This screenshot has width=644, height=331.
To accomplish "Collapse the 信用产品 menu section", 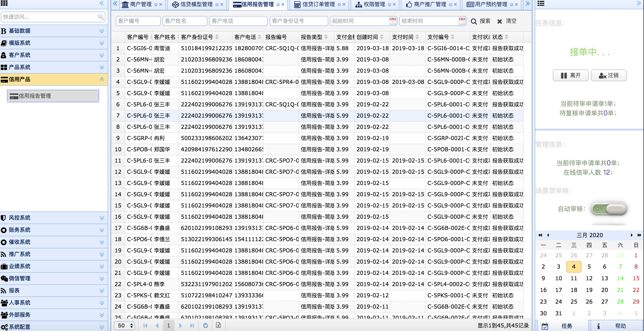I will [54, 79].
